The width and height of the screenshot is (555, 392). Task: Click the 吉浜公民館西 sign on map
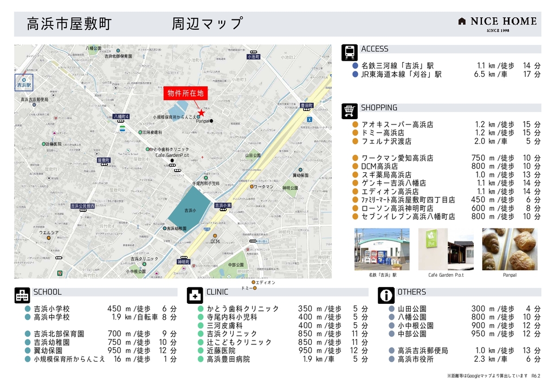pos(82,206)
